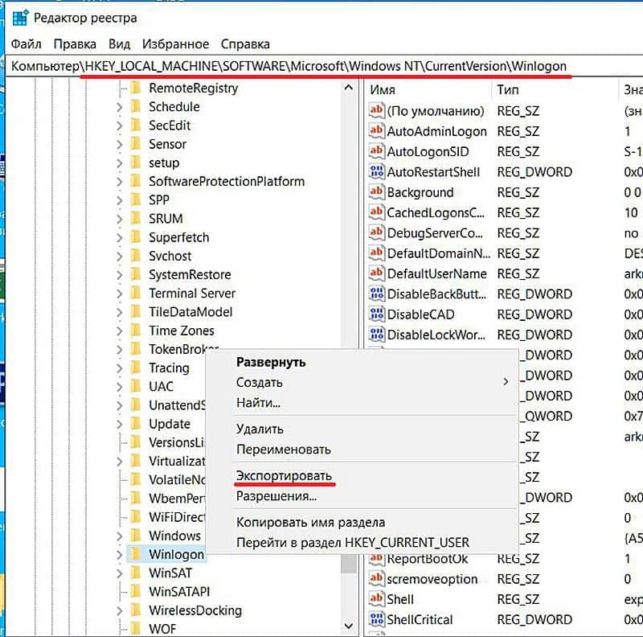Image resolution: width=643 pixels, height=637 pixels.
Task: Select the setup folder icon
Action: tap(135, 162)
